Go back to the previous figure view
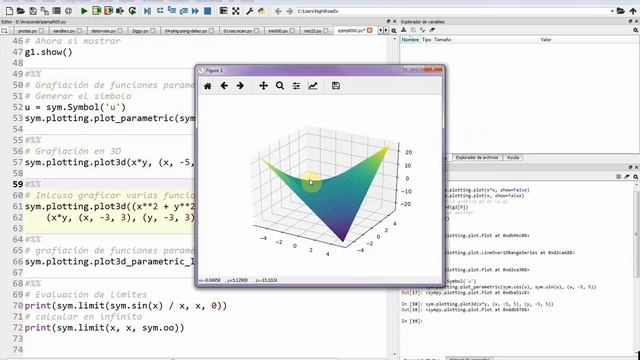The height and width of the screenshot is (360, 640). pyautogui.click(x=224, y=86)
